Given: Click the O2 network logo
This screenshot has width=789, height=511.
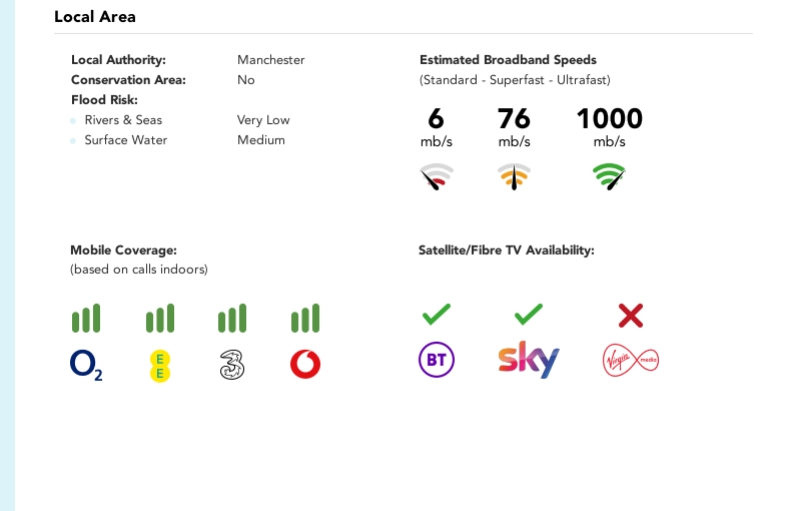Looking at the screenshot, I should [86, 364].
